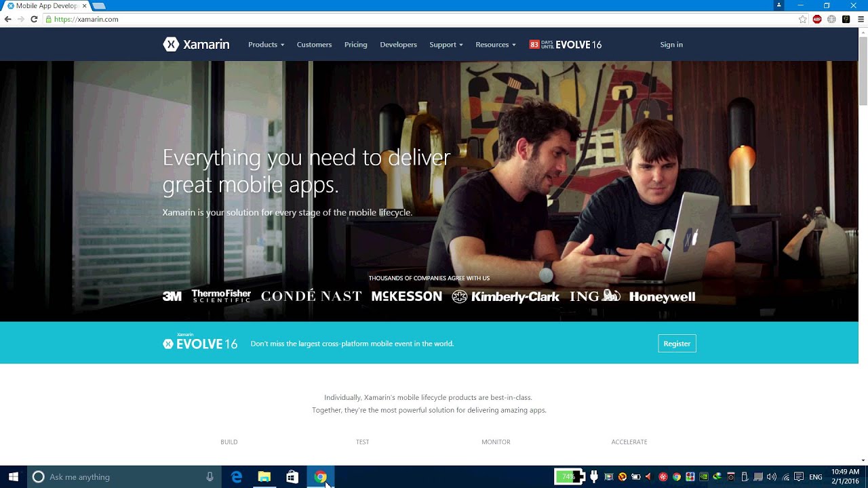
Task: Open Microsoft Edge from taskbar
Action: [x=237, y=477]
